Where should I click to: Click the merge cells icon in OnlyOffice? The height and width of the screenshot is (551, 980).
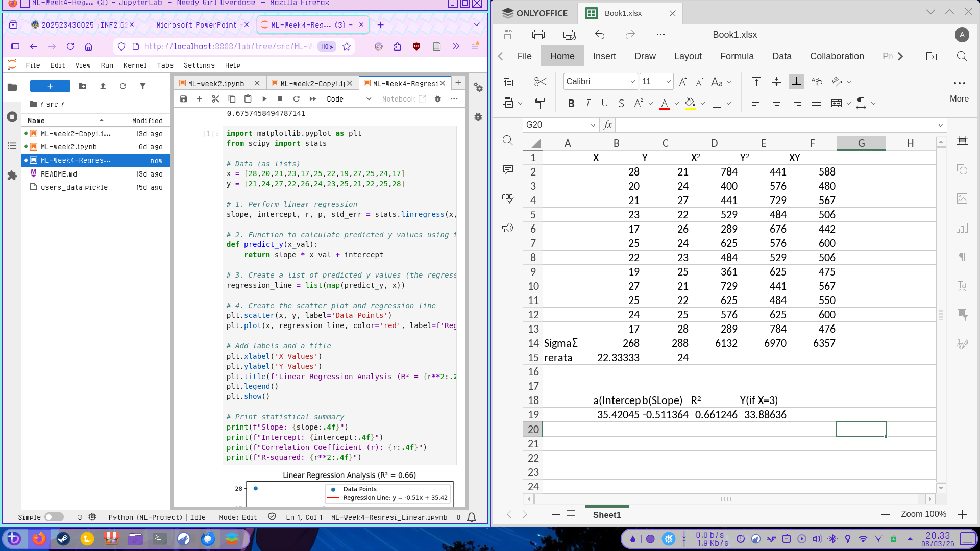point(836,104)
